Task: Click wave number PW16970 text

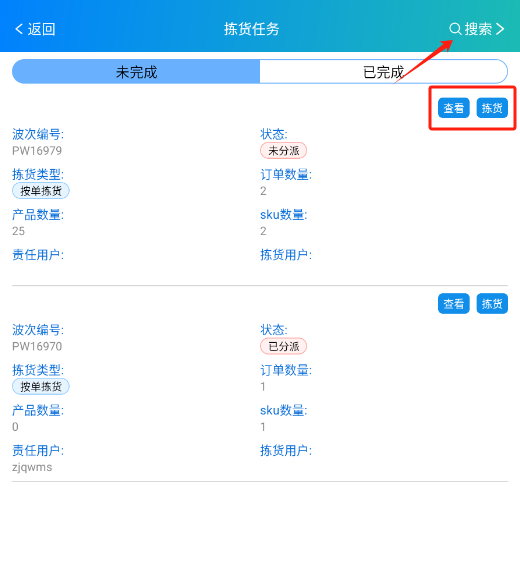Action: pos(37,346)
